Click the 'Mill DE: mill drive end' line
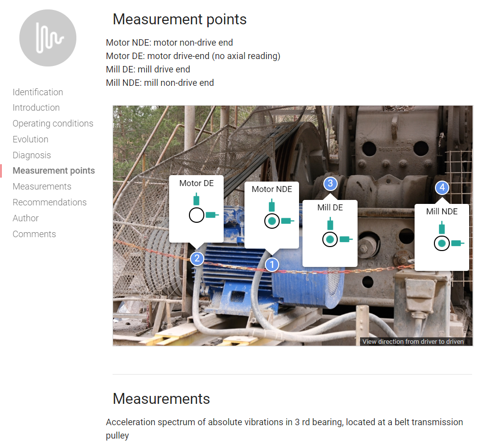This screenshot has height=448, width=486. (148, 69)
